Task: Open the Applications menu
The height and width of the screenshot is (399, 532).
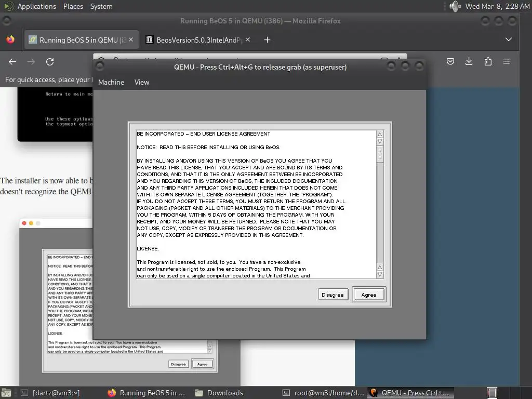Action: pos(37,6)
